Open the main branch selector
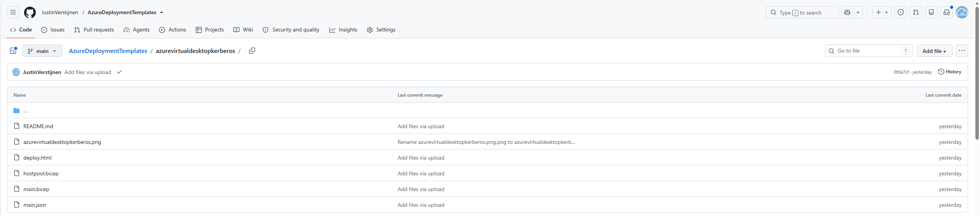 (42, 51)
